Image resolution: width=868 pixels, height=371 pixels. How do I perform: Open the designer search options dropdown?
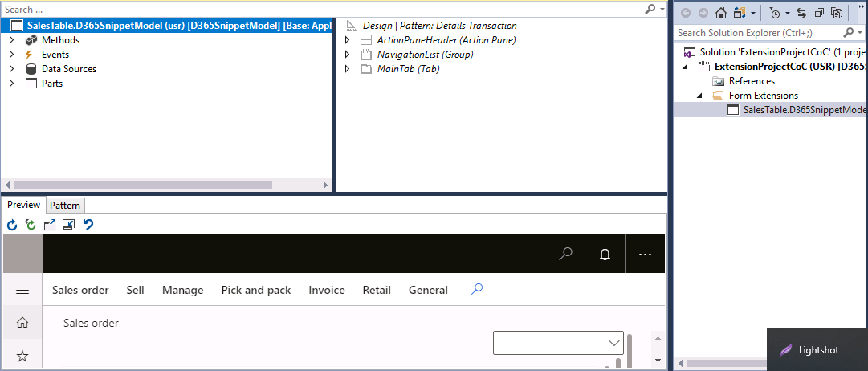coord(662,10)
